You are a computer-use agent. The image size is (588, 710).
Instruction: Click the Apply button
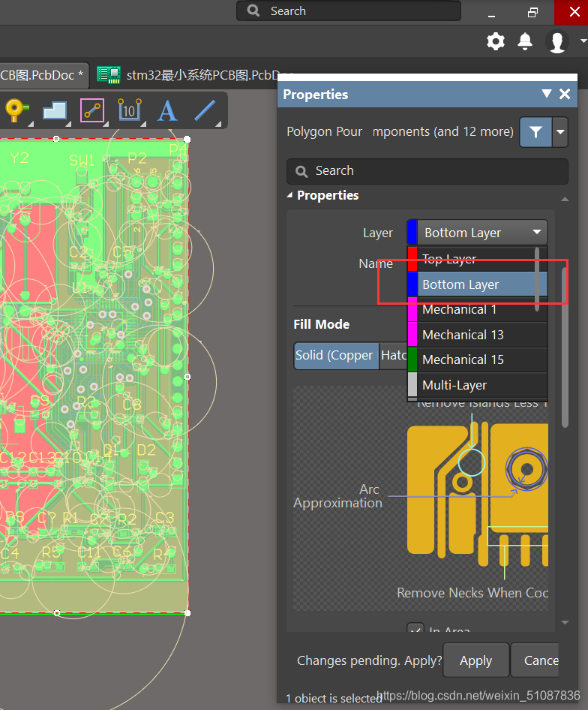pyautogui.click(x=475, y=660)
